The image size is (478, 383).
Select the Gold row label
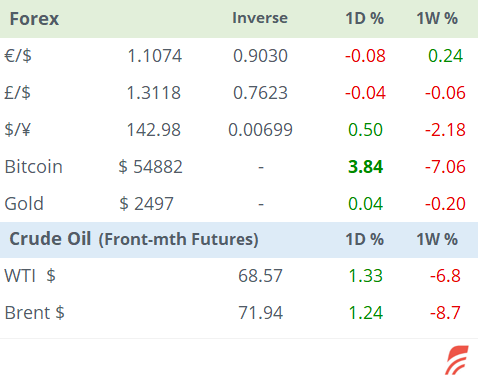click(24, 204)
